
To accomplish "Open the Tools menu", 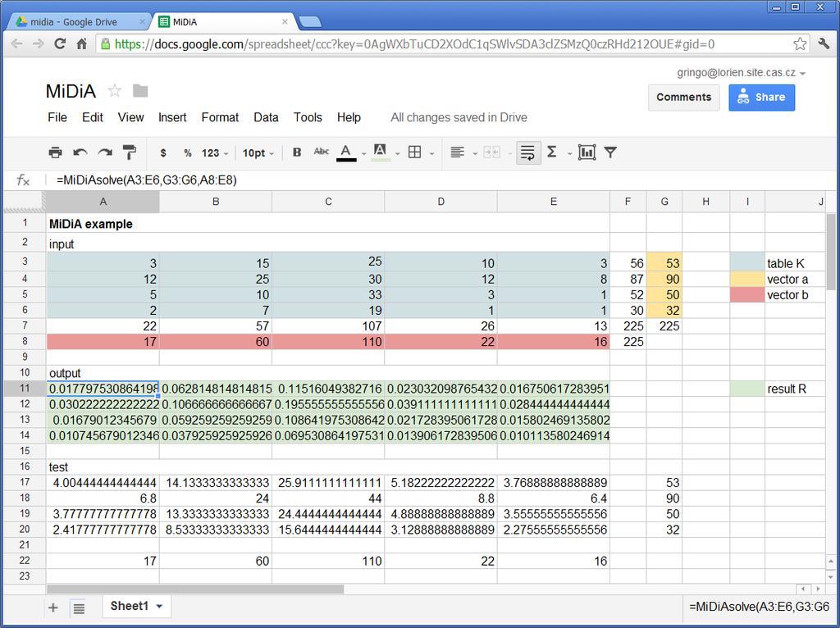I will [x=308, y=117].
